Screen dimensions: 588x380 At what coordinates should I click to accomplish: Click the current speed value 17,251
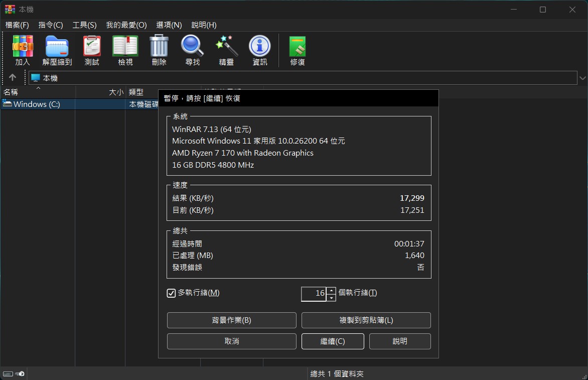click(412, 210)
